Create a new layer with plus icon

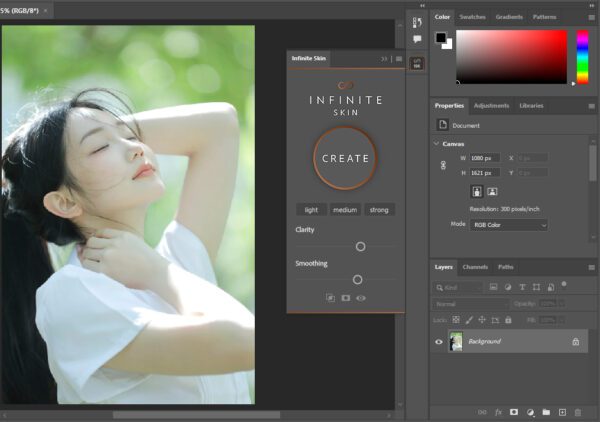click(562, 412)
